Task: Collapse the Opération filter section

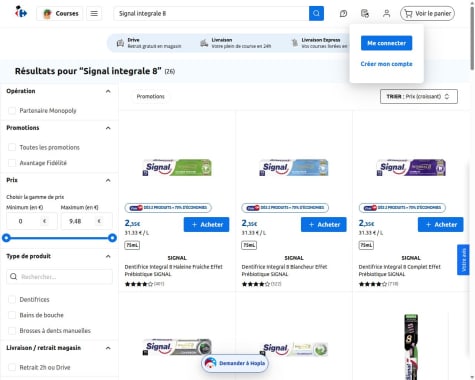Action: [x=108, y=91]
